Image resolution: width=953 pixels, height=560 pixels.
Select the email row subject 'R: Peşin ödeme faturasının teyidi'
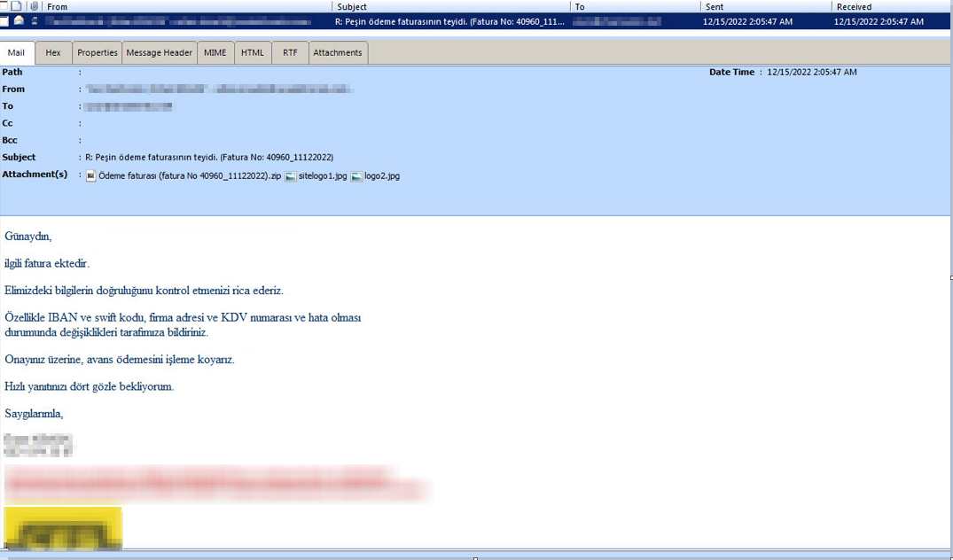(449, 21)
